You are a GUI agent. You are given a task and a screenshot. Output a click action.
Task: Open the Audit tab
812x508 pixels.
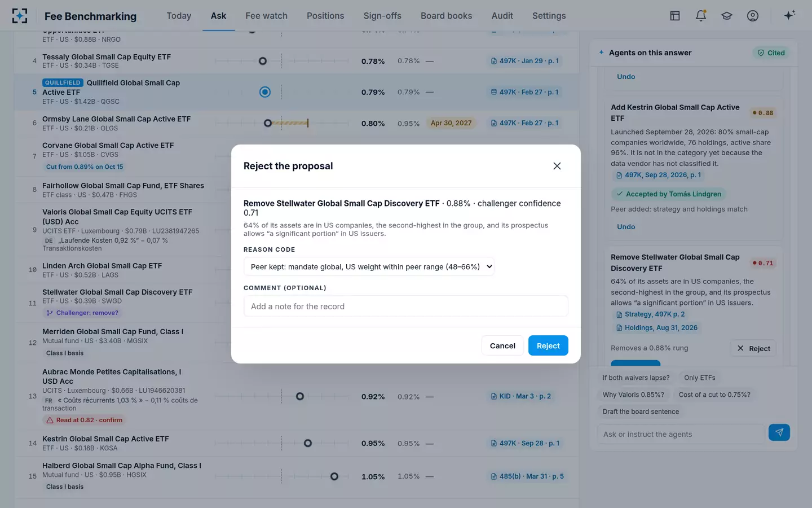(x=502, y=16)
